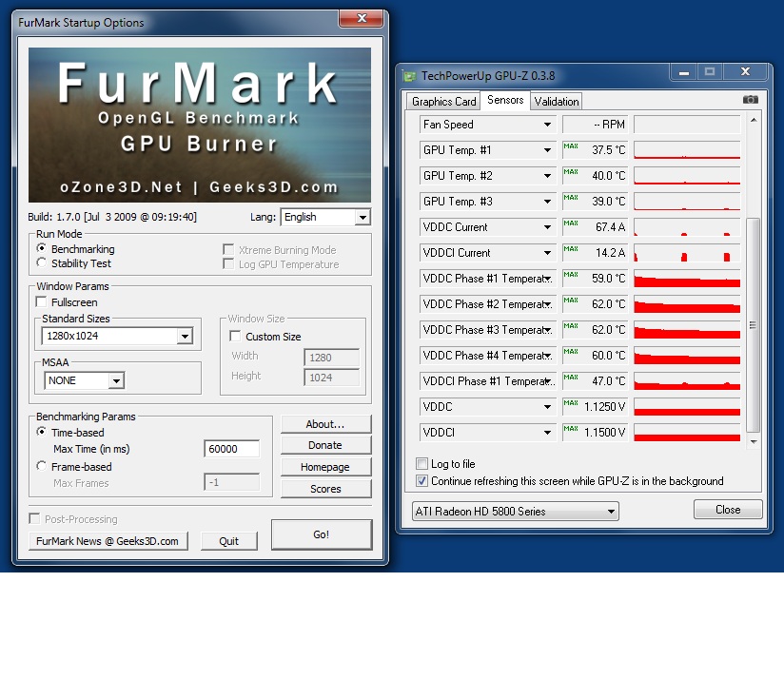
Task: Click the Max Frames input field
Action: tap(231, 483)
